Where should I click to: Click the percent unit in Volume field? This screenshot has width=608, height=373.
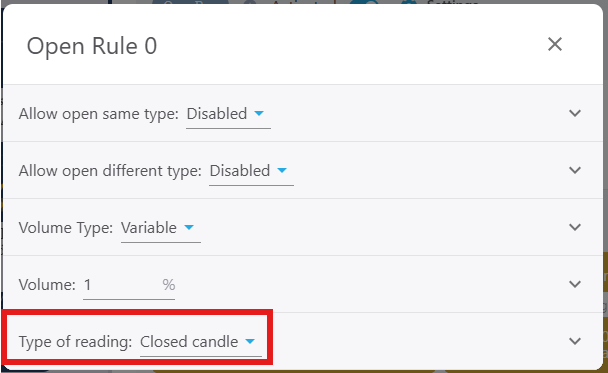coord(169,285)
